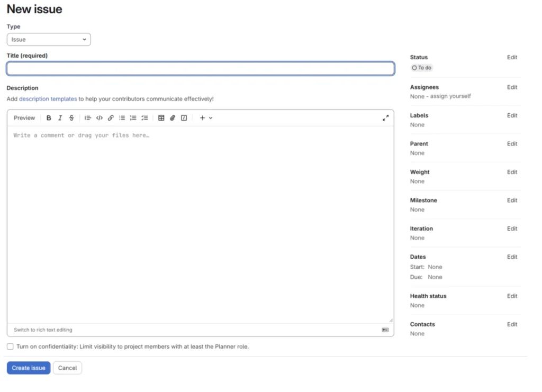Add a bulleted list

point(122,118)
